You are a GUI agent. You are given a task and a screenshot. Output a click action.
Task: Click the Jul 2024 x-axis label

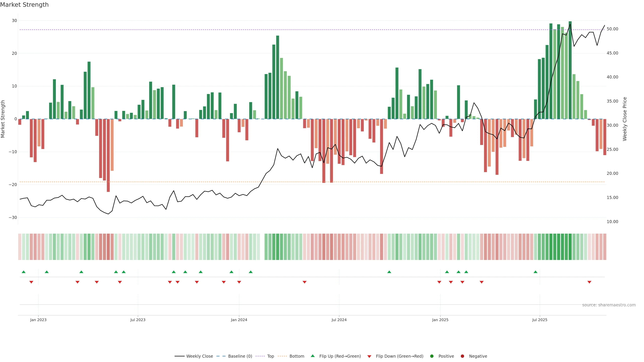pyautogui.click(x=339, y=320)
